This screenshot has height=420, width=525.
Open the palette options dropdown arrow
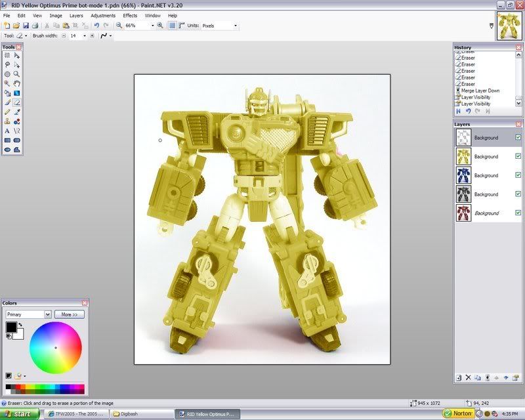click(25, 376)
